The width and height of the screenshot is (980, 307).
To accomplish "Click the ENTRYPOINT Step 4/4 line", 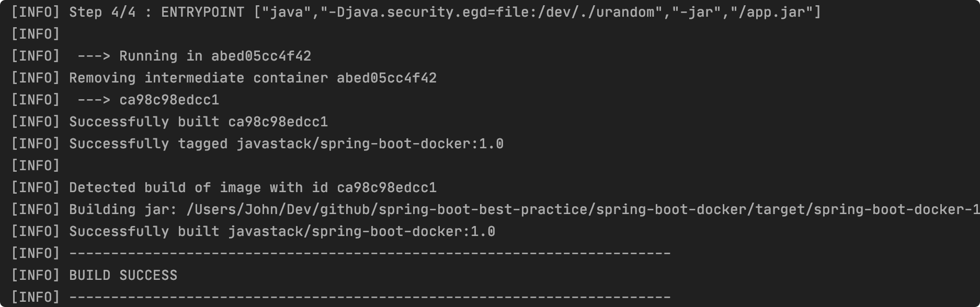I will click(x=416, y=12).
